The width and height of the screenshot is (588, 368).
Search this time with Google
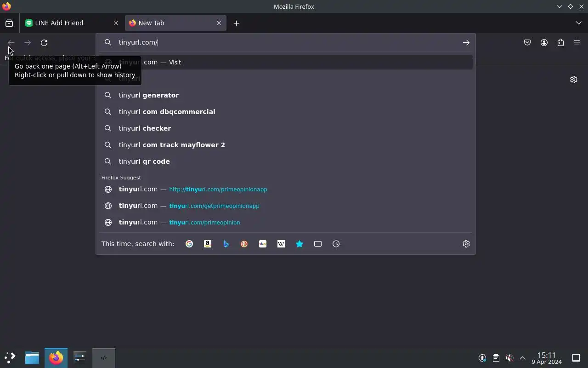tap(189, 244)
